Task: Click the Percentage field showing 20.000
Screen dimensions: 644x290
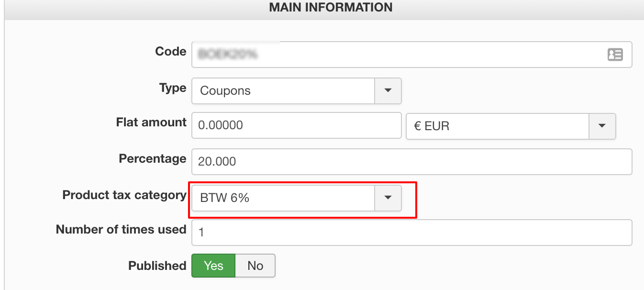Action: point(411,162)
